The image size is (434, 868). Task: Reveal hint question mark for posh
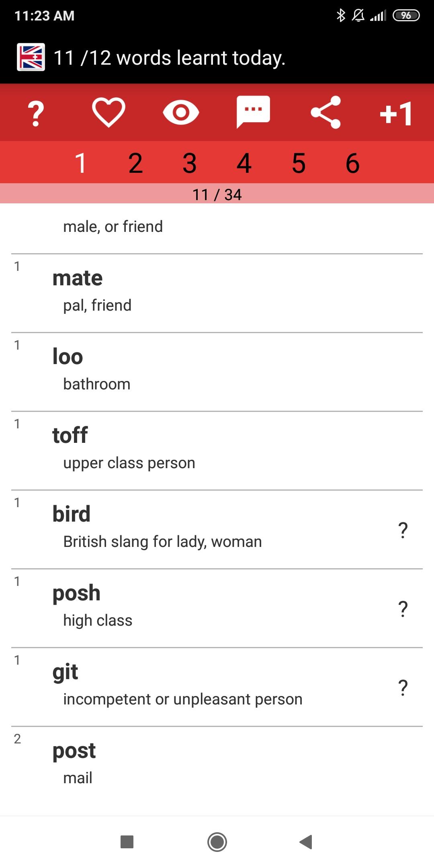(403, 609)
